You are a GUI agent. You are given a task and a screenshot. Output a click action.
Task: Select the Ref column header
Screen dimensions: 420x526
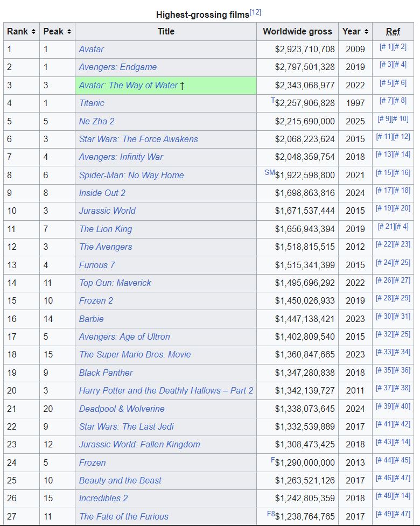393,32
